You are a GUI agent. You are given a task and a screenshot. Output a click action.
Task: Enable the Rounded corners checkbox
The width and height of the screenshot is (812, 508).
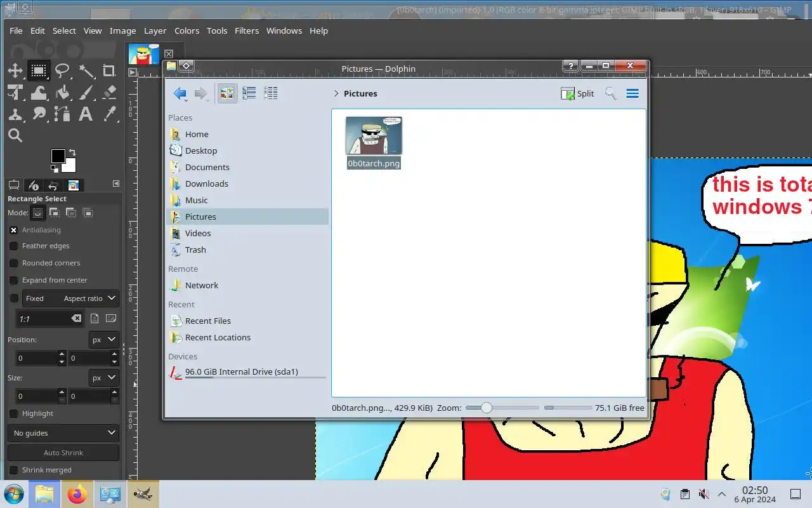(x=13, y=263)
